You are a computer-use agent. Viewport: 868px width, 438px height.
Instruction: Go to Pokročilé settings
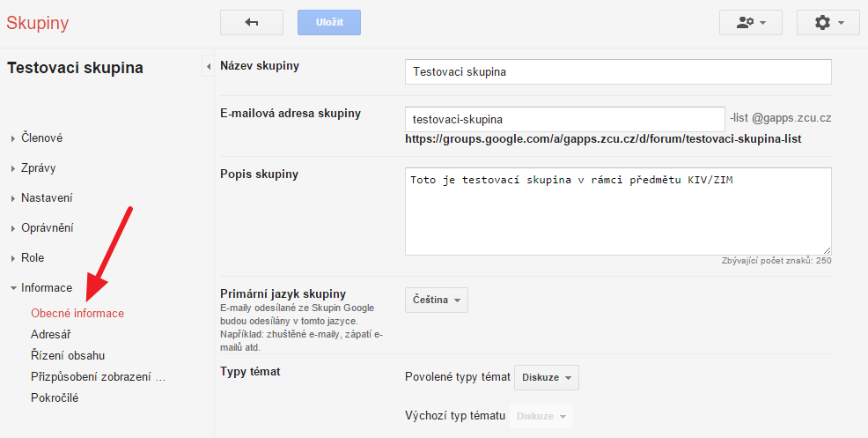pos(55,397)
